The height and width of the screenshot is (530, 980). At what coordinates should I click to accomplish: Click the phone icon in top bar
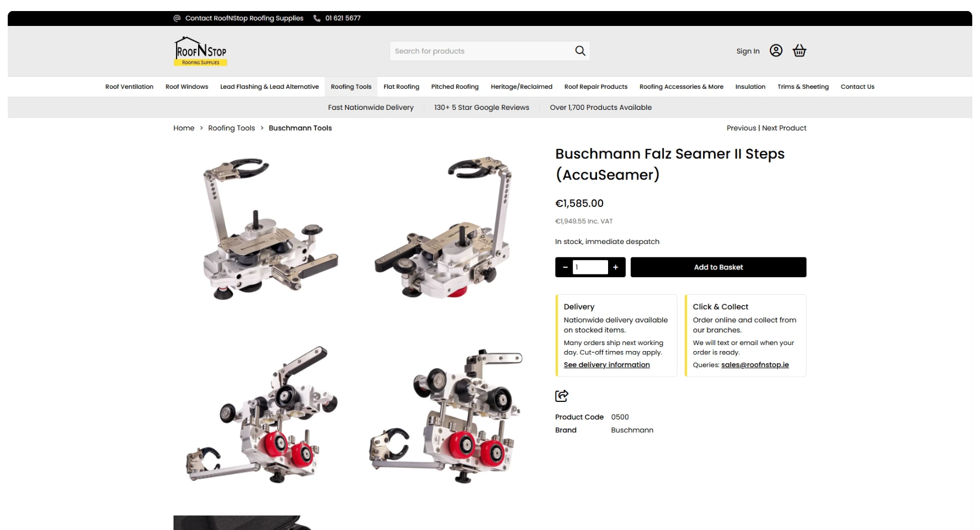tap(317, 18)
